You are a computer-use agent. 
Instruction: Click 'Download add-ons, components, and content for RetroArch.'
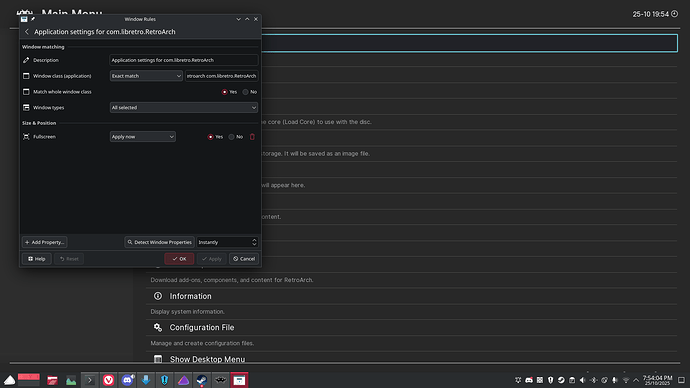click(x=232, y=280)
